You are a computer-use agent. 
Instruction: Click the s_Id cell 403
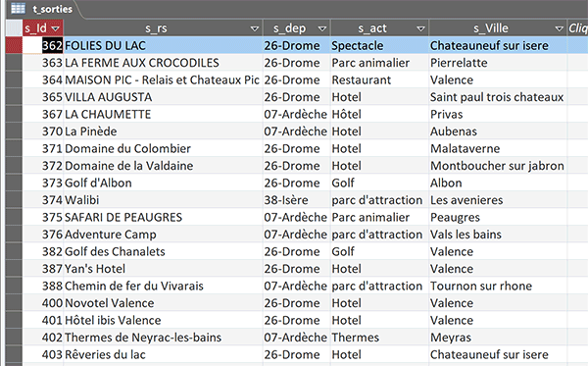tap(43, 355)
